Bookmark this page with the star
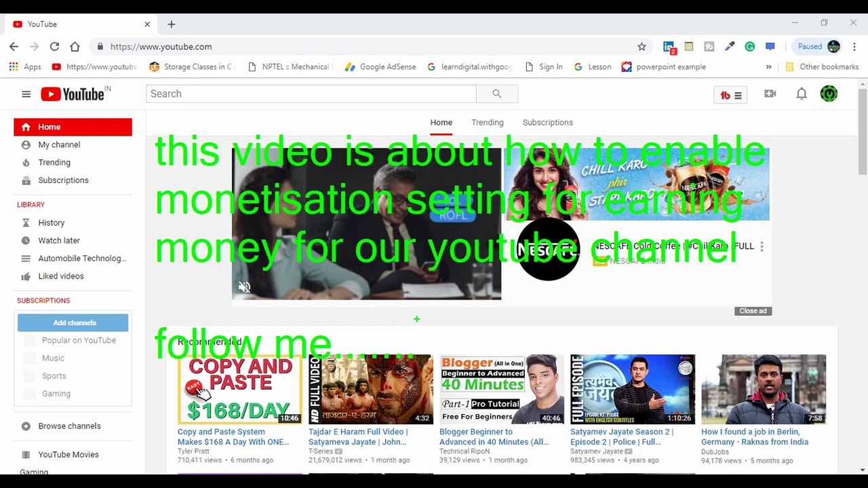 tap(642, 47)
